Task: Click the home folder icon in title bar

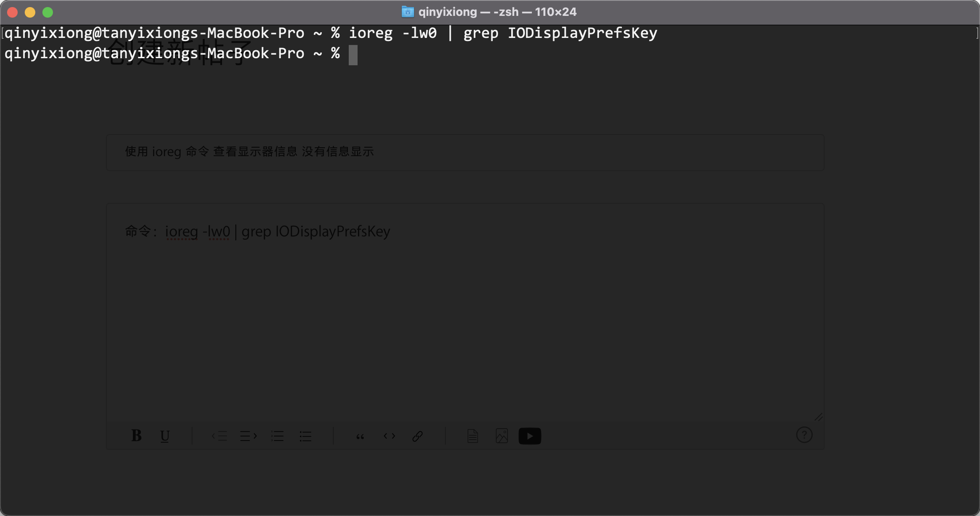Action: click(x=407, y=12)
